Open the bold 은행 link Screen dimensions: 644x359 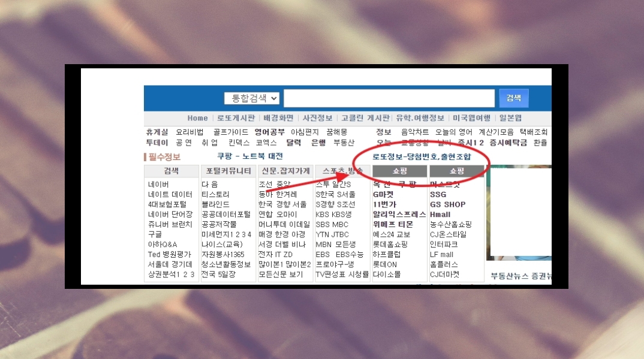tap(318, 143)
